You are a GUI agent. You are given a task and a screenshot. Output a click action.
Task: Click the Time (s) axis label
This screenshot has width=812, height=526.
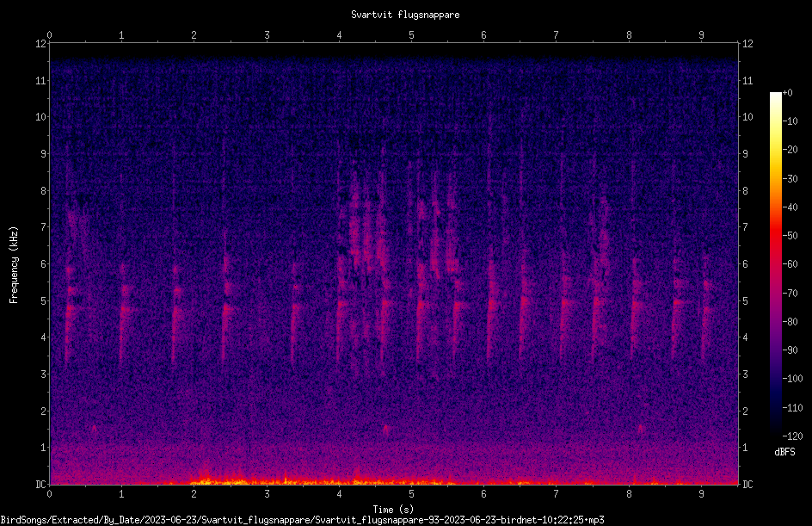point(393,510)
